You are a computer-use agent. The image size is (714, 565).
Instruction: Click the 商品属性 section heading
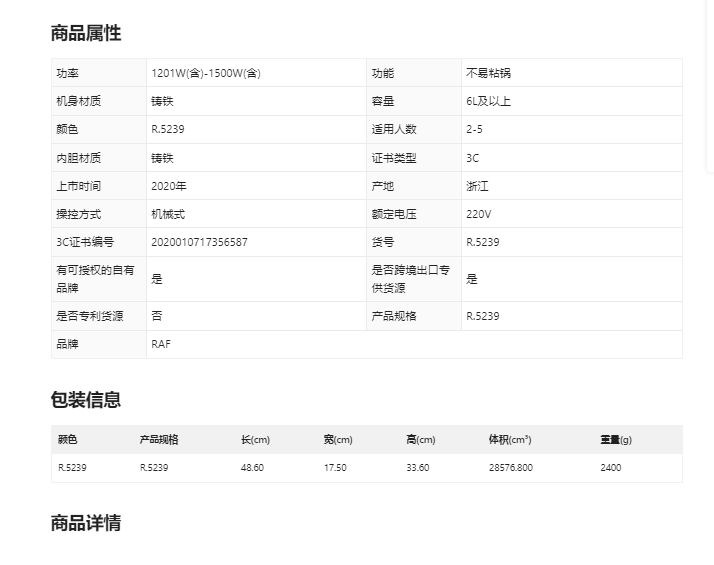pos(86,33)
